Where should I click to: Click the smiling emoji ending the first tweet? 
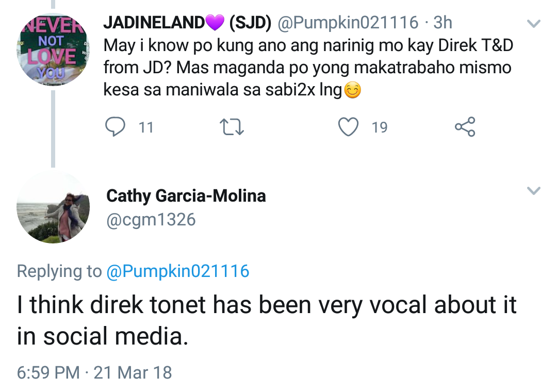click(x=352, y=91)
